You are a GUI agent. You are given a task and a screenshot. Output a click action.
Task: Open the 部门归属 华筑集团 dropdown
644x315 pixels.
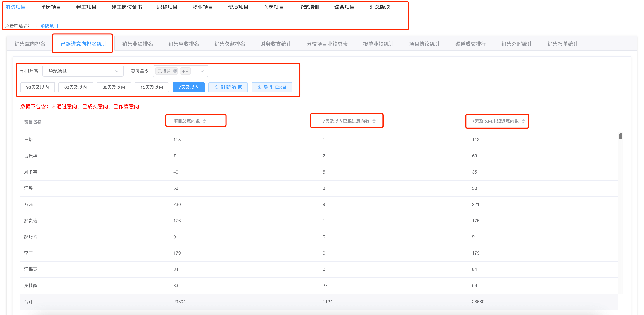tap(83, 71)
